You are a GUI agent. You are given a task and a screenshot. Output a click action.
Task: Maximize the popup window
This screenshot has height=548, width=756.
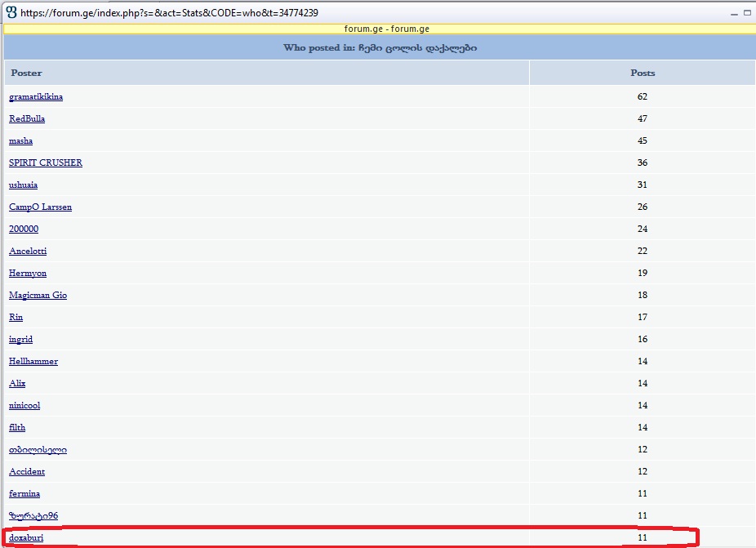747,12
